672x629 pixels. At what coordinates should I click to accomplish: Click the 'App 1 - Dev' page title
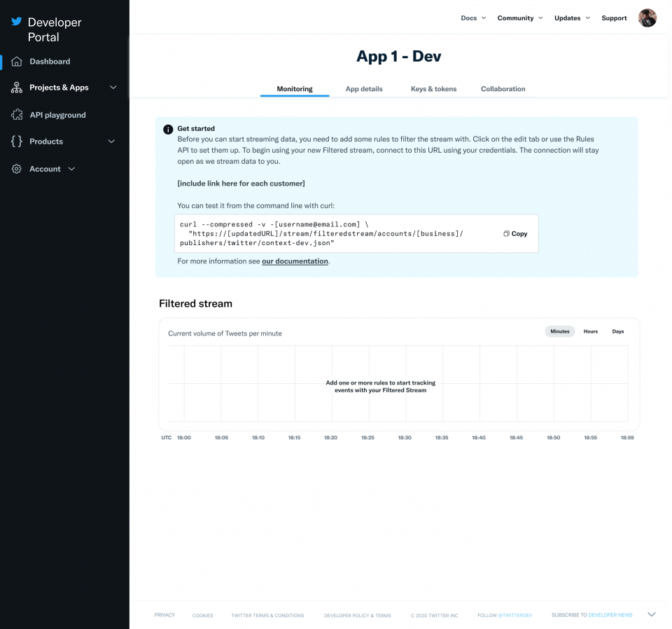click(x=398, y=56)
